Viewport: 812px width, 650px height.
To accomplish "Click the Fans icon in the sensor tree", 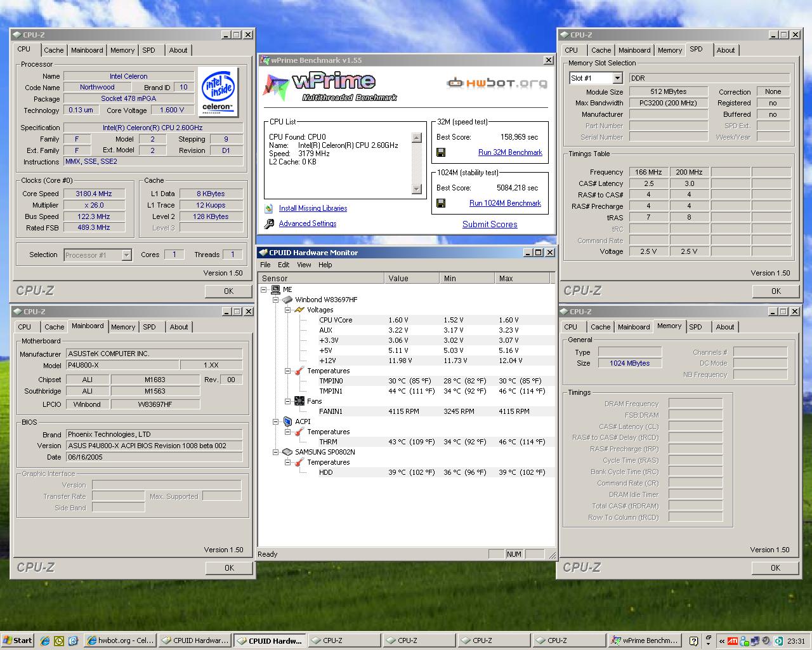I will (x=299, y=401).
